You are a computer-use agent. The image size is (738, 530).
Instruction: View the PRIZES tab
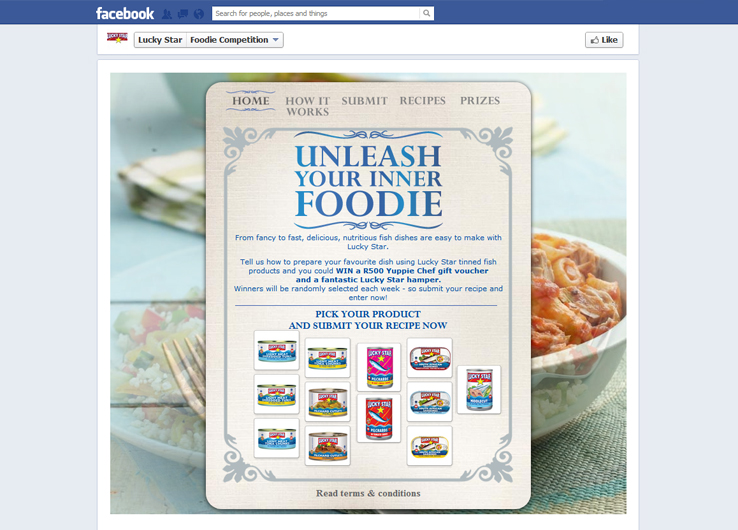480,101
